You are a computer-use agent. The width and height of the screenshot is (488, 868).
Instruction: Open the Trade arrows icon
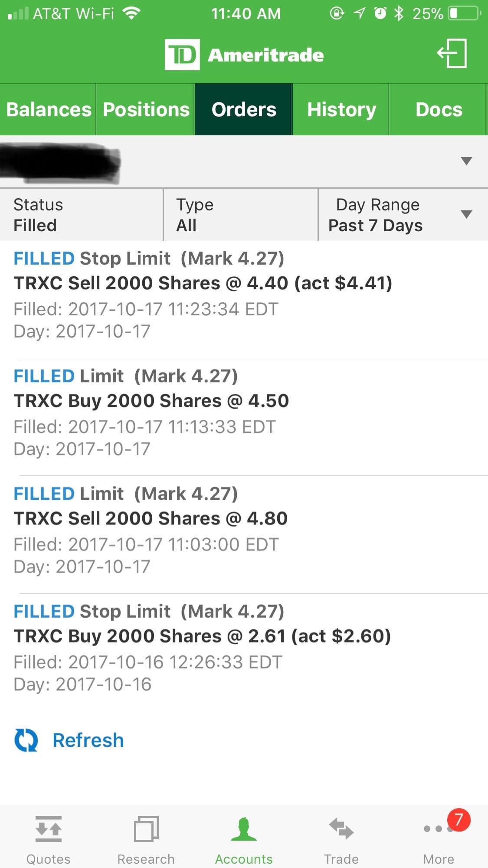341,829
